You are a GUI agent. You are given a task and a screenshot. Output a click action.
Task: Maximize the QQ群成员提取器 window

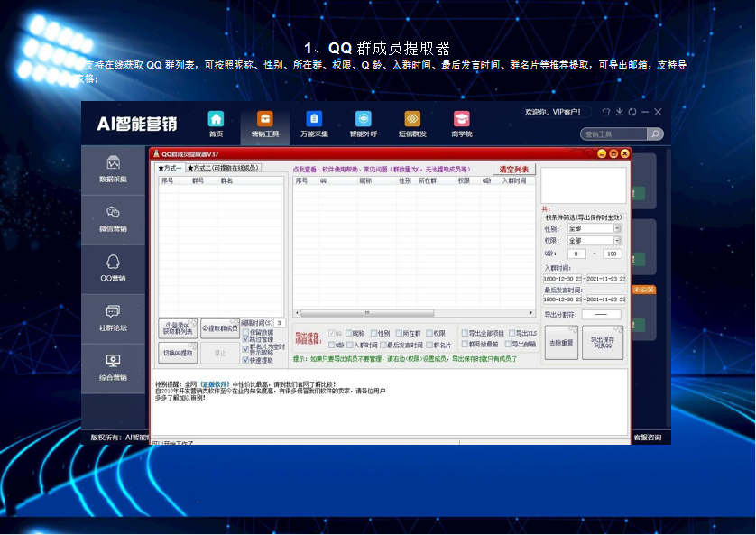(x=613, y=153)
